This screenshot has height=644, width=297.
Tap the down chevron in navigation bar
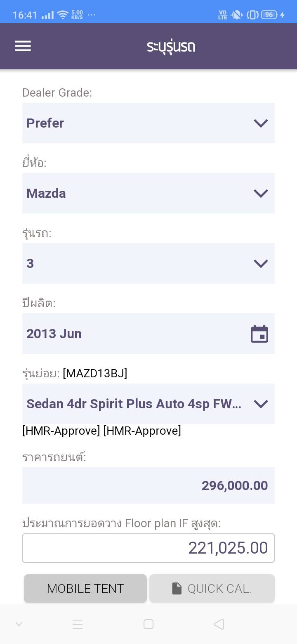[x=19, y=624]
